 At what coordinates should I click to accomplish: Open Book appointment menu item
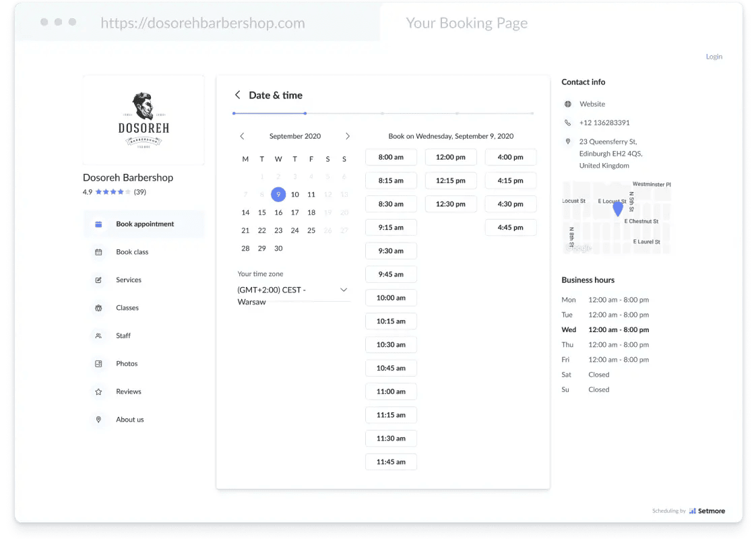pyautogui.click(x=144, y=224)
